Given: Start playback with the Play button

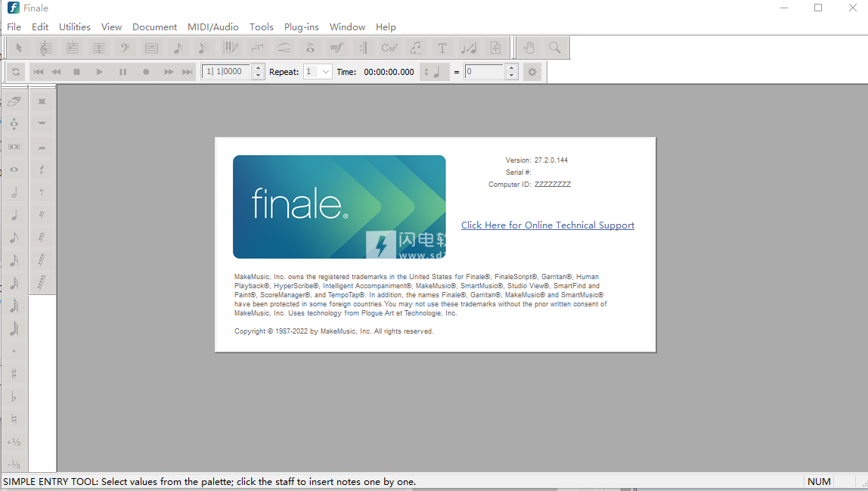Looking at the screenshot, I should (x=100, y=72).
